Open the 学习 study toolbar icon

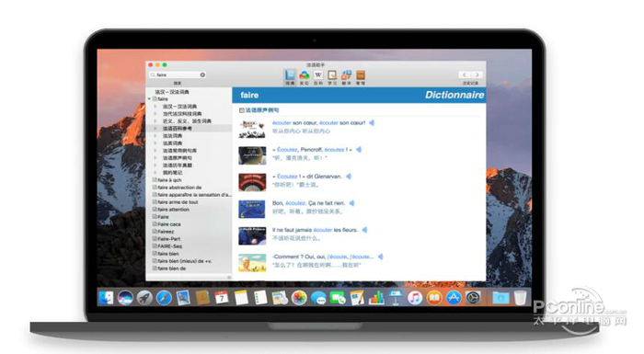[x=332, y=77]
